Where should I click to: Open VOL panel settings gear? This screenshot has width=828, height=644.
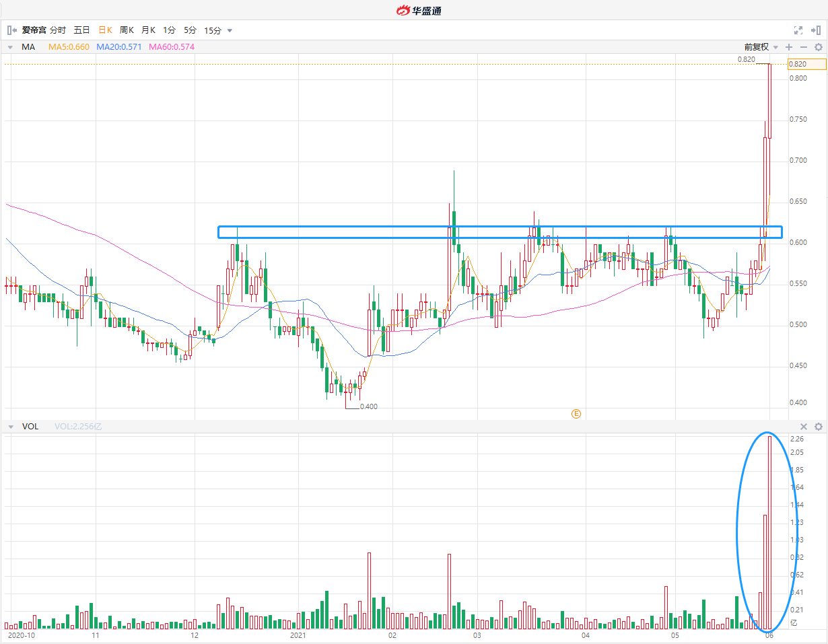[819, 427]
